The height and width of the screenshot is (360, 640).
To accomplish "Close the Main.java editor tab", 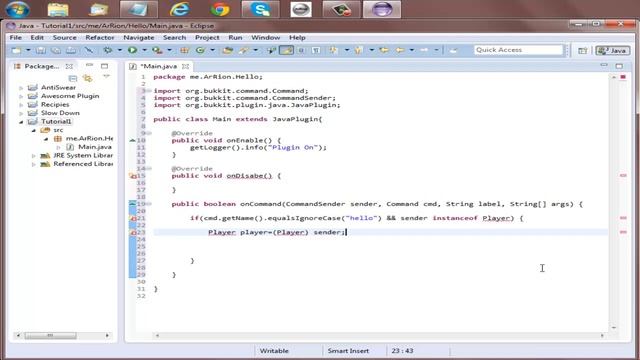I will [x=185, y=66].
